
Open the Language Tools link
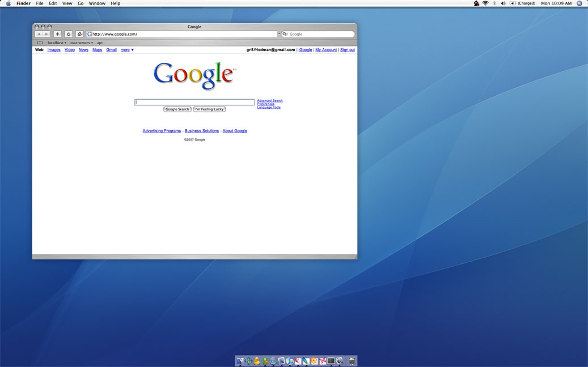[x=269, y=108]
